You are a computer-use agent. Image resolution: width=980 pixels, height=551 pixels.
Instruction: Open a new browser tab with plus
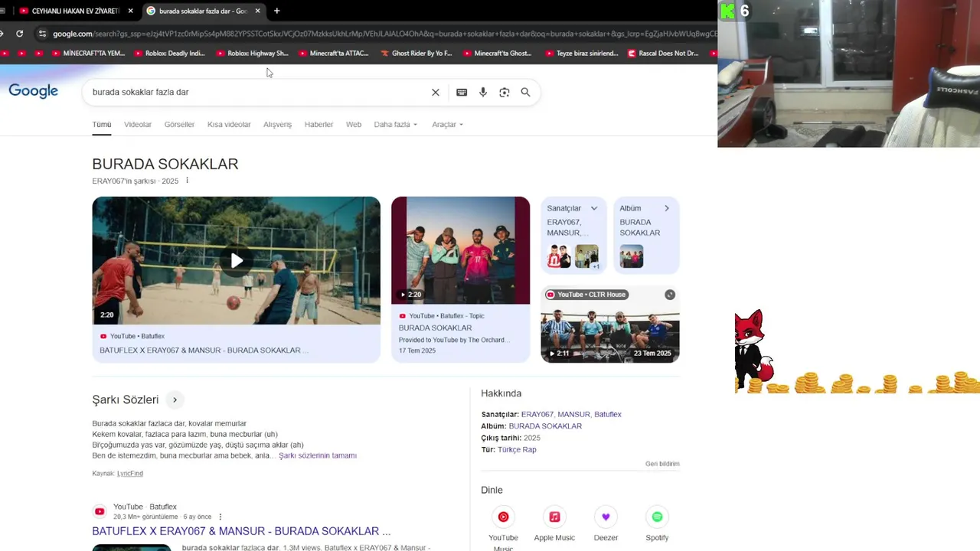[276, 11]
